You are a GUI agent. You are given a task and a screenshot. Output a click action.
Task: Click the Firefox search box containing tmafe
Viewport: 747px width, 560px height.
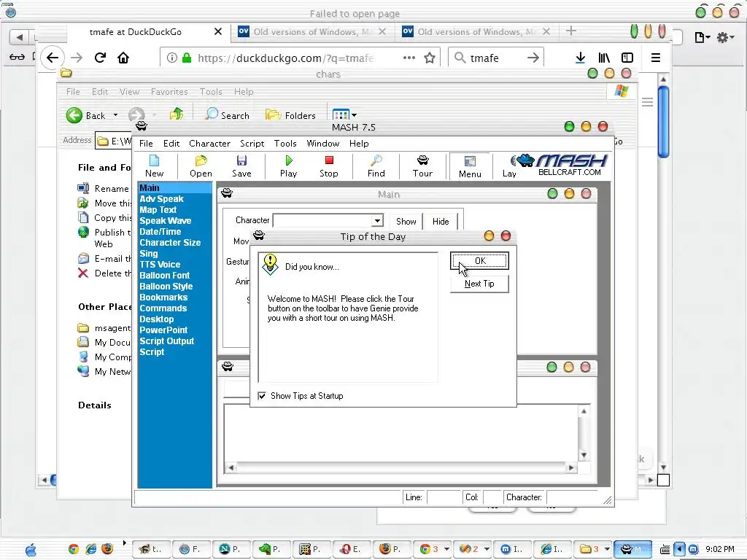pyautogui.click(x=495, y=58)
